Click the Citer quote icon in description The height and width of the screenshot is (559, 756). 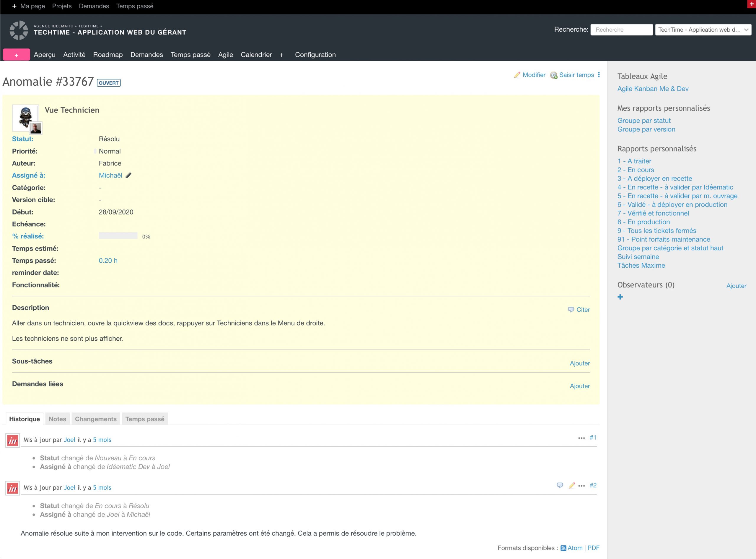click(x=571, y=309)
